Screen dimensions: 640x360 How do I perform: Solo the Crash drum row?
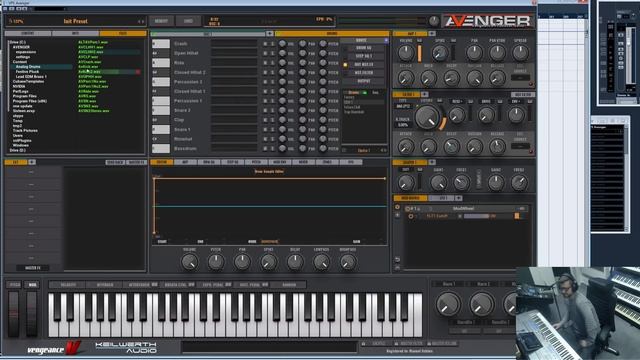click(272, 44)
